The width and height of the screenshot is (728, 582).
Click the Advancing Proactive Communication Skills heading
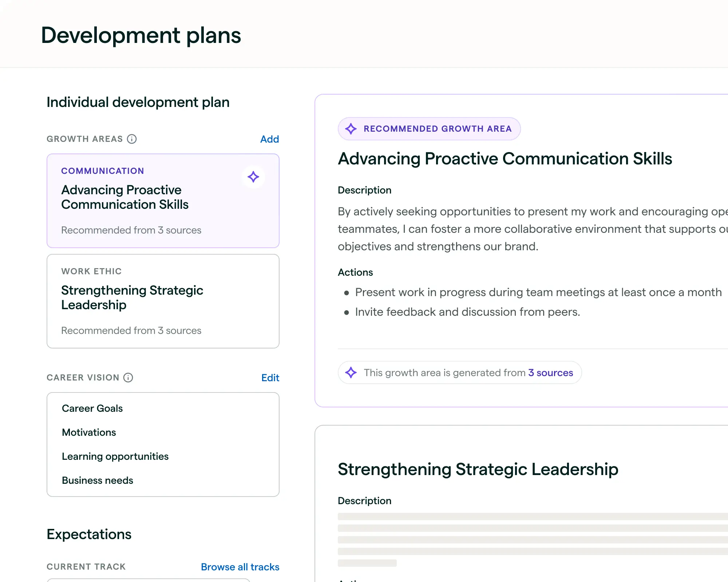505,159
